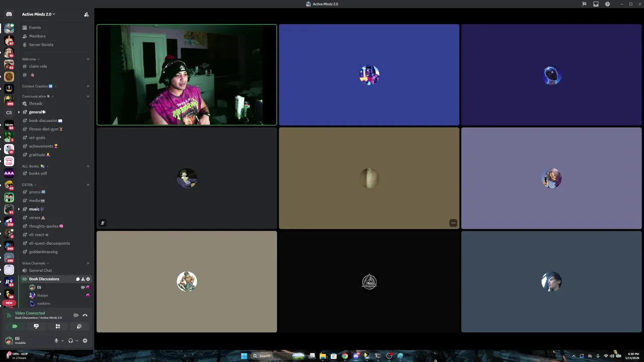
Task: Select user naokimn in voice channel list
Action: point(59,304)
